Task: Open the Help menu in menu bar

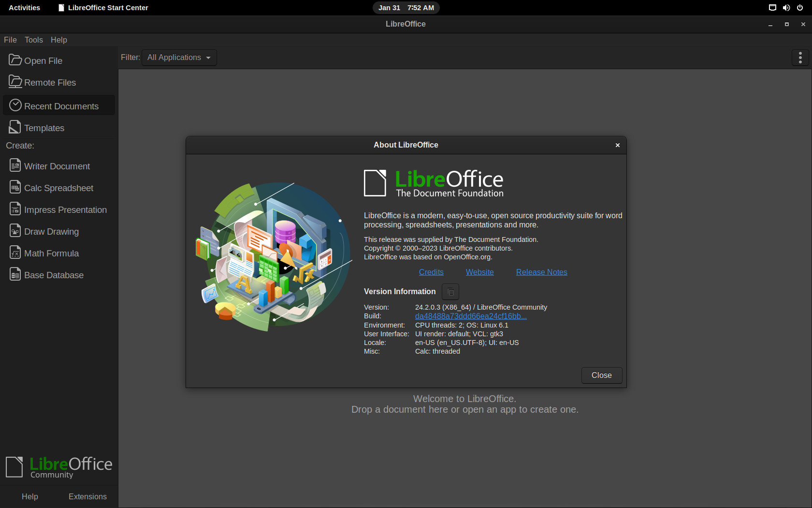Action: tap(59, 40)
